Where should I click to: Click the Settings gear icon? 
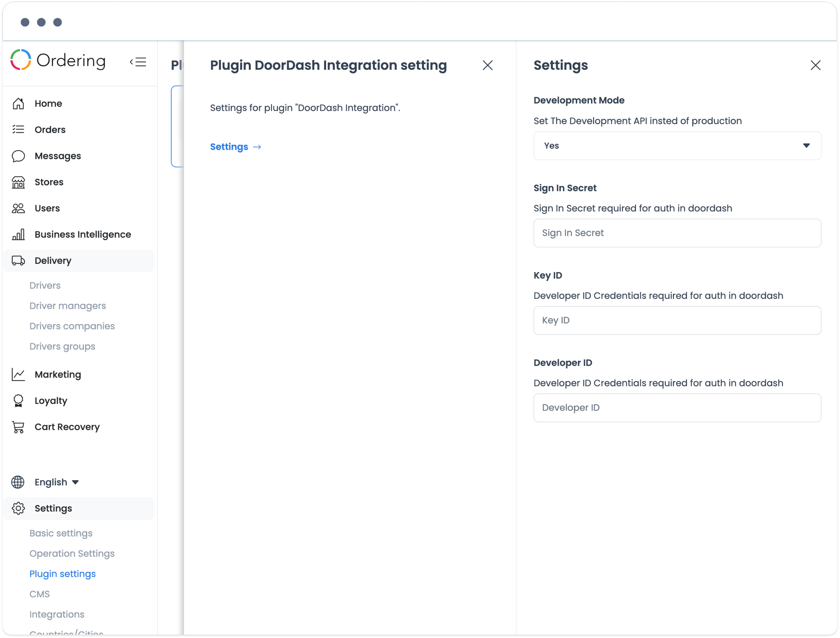point(18,508)
